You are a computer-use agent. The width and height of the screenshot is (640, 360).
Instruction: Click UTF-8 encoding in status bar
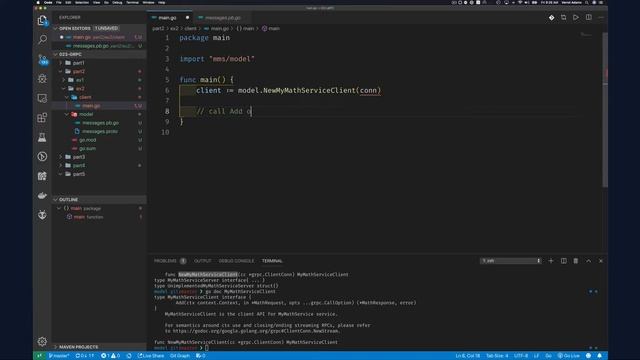pyautogui.click(x=521, y=356)
